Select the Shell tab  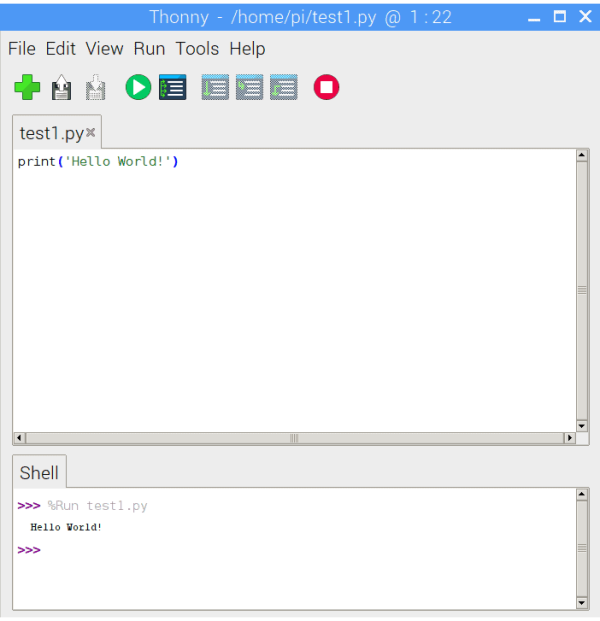pyautogui.click(x=39, y=473)
